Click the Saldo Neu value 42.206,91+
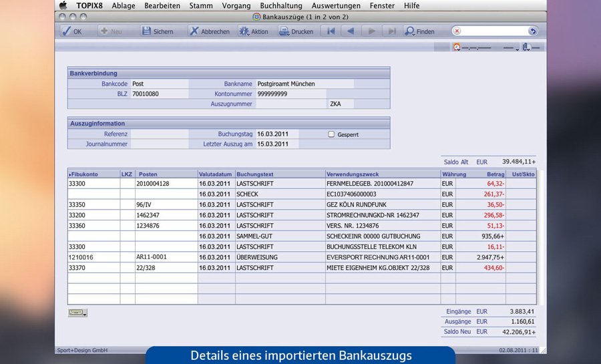Viewport: 601px width, 364px height. point(519,332)
